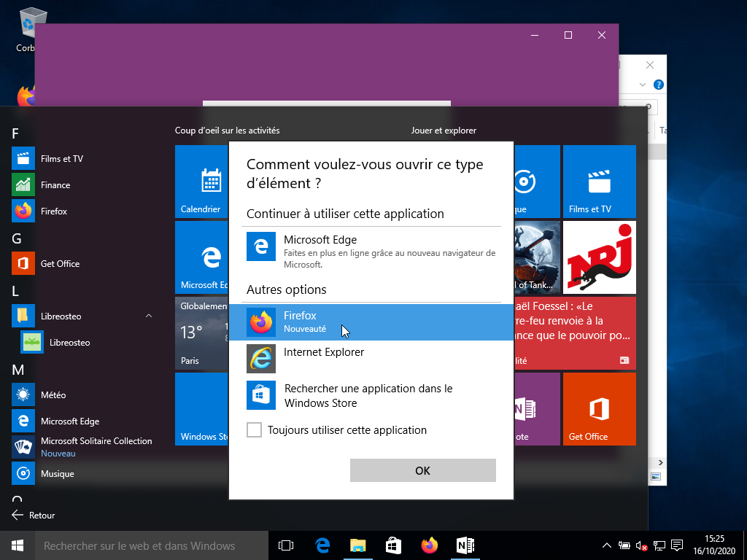Choose Firefox under Autres options

tap(371, 322)
